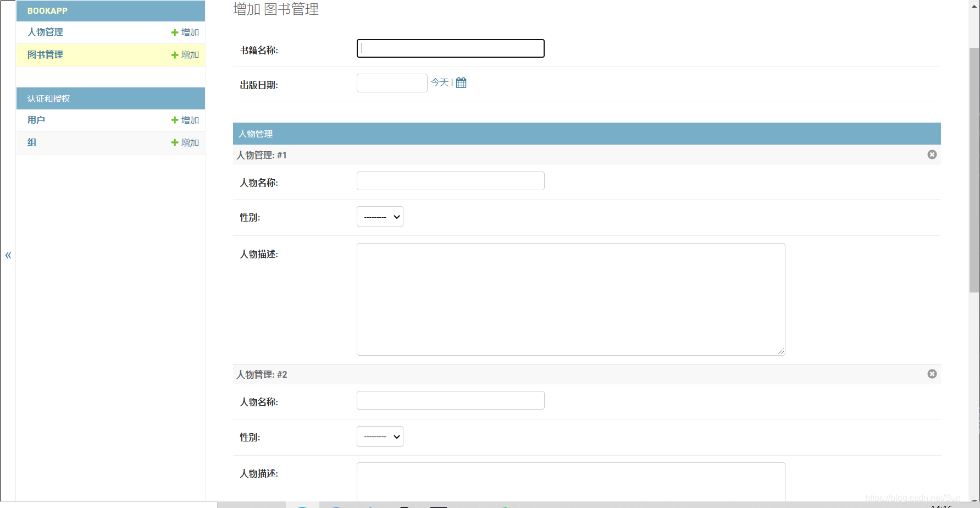The image size is (980, 508).
Task: Click the 出版日期 label
Action: coord(259,85)
